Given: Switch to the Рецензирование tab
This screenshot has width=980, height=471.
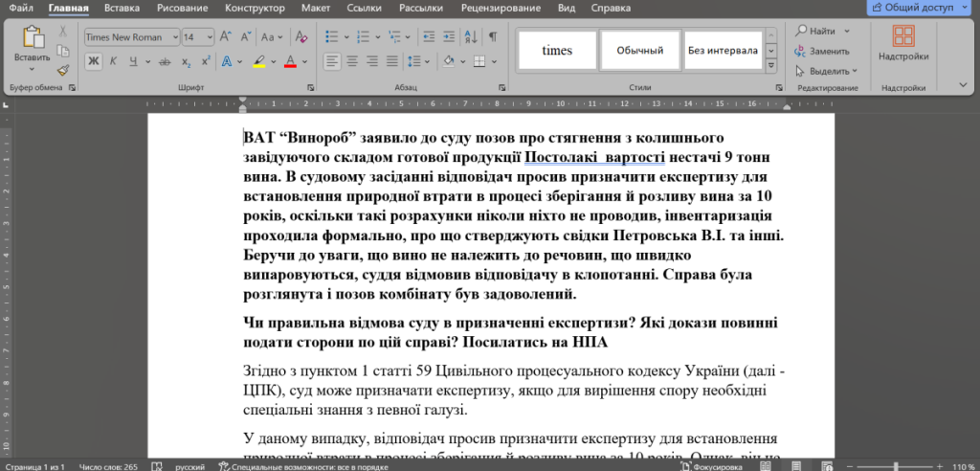Looking at the screenshot, I should 501,8.
